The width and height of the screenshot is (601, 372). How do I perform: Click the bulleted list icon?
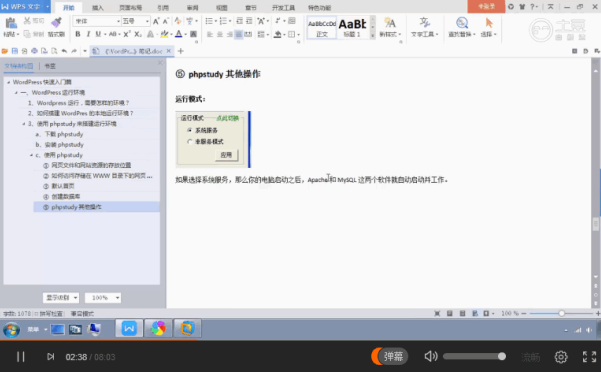pyautogui.click(x=209, y=21)
